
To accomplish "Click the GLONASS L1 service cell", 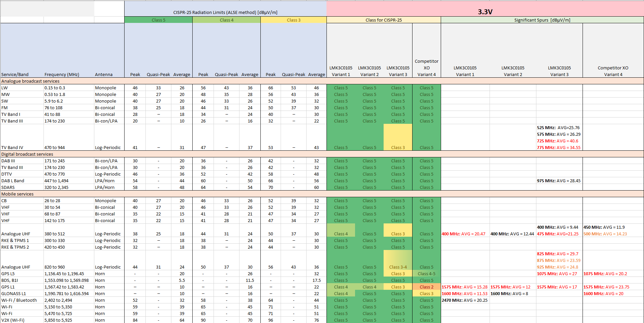I will 14,293.
